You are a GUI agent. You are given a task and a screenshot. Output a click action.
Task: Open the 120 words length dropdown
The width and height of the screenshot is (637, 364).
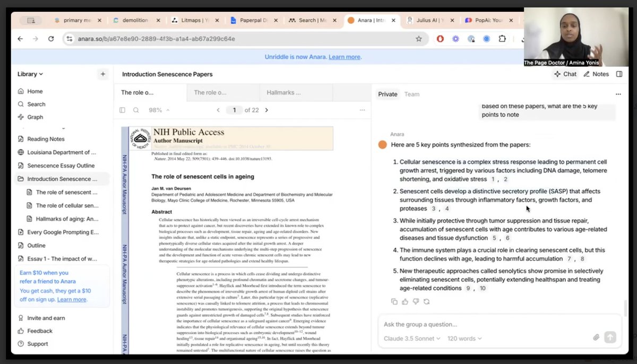[464, 339]
